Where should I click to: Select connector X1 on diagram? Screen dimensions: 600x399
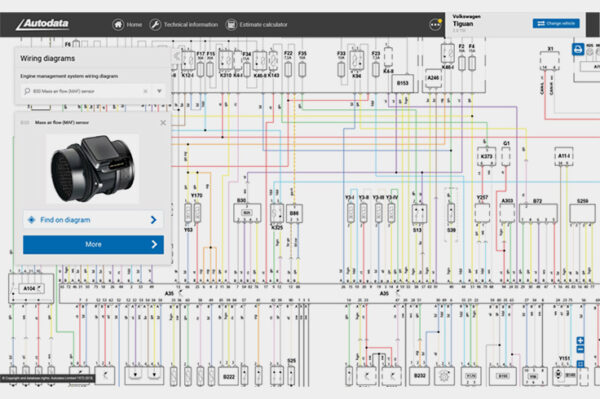550,61
